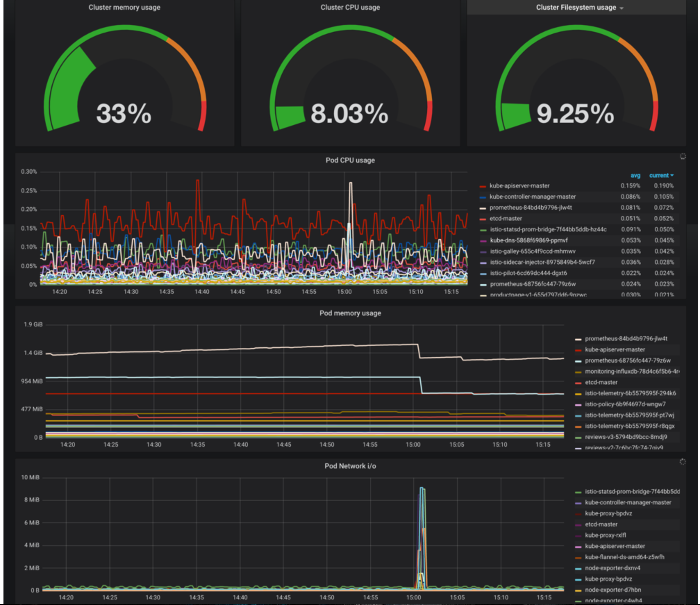Image resolution: width=700 pixels, height=605 pixels.
Task: Toggle istio-statsd-prom-bridge-7f44bb5ddb-hz44c series in CPU legend
Action: (x=548, y=230)
